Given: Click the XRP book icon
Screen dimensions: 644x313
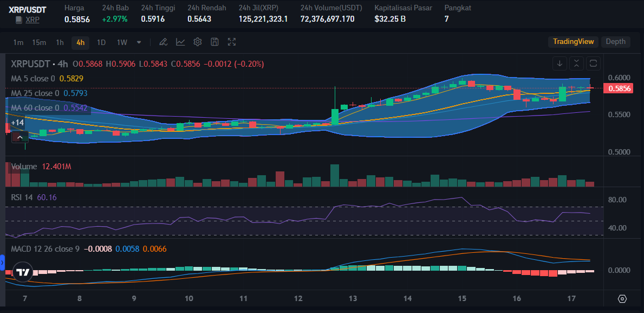Looking at the screenshot, I should tap(19, 20).
